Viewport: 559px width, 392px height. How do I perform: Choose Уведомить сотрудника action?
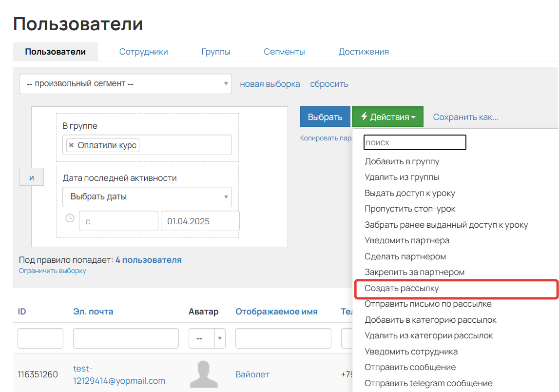(411, 352)
